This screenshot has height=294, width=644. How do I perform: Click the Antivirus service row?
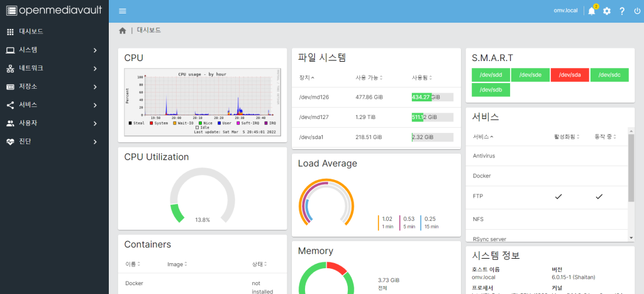[548, 156]
